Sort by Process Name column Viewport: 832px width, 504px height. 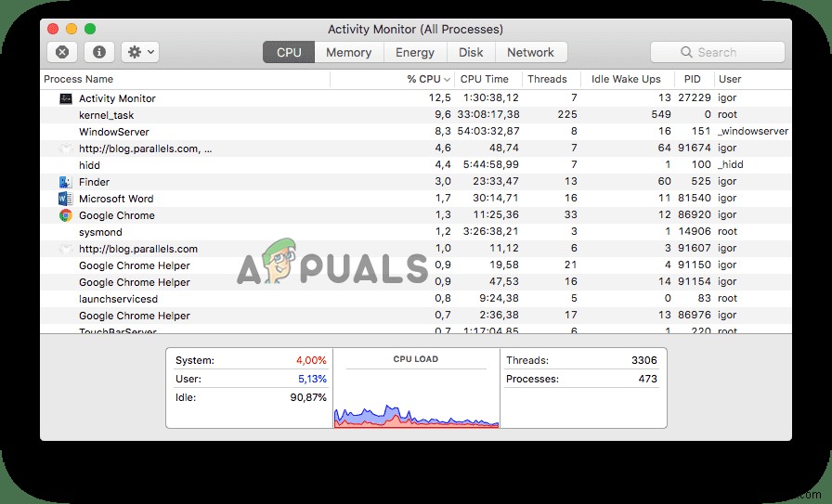(185, 79)
